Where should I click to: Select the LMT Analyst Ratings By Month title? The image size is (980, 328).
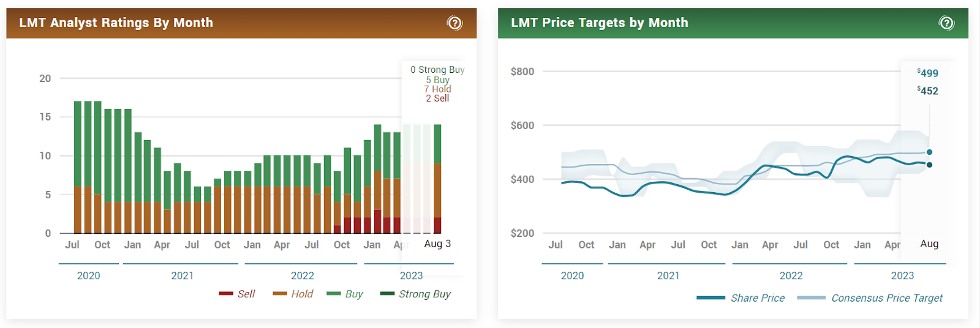(116, 23)
